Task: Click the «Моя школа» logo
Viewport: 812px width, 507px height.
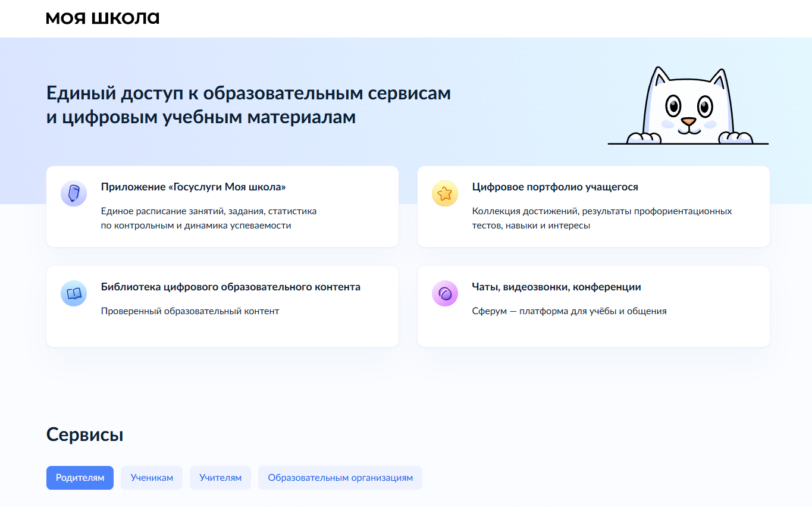Action: (103, 18)
